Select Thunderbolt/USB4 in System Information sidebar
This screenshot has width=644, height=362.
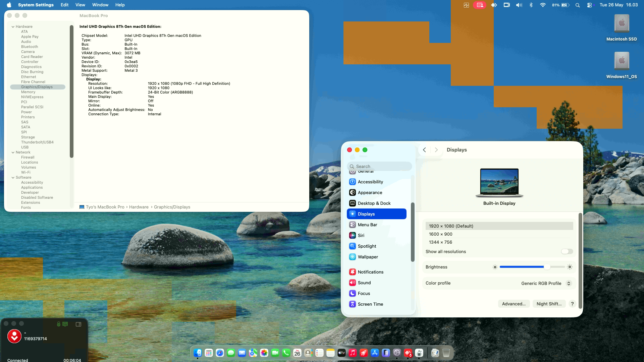click(x=38, y=142)
